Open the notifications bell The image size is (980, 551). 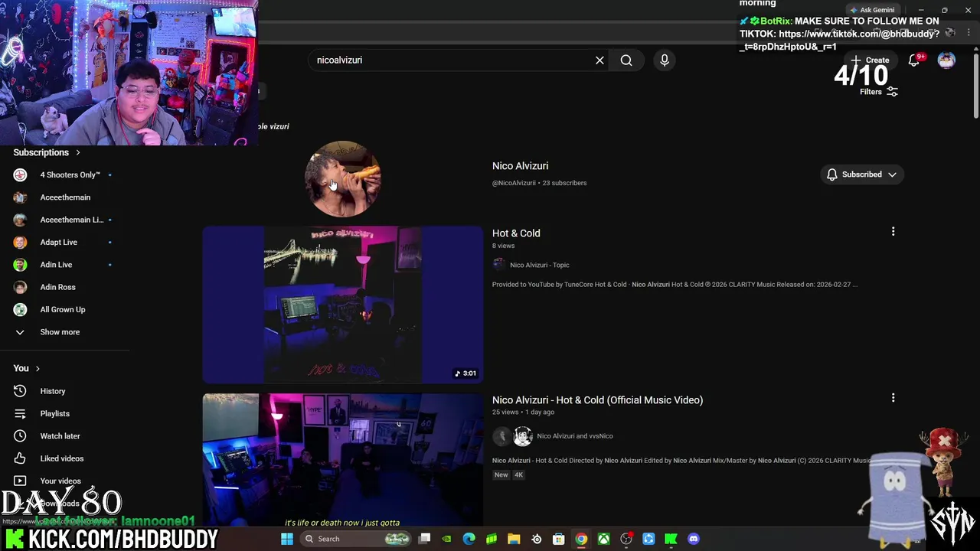(914, 60)
